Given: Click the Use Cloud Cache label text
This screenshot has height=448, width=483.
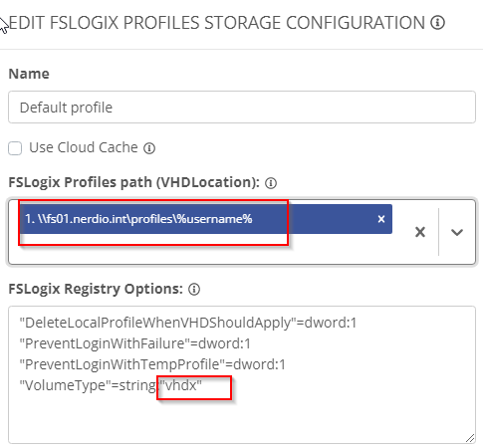Looking at the screenshot, I should [x=84, y=147].
